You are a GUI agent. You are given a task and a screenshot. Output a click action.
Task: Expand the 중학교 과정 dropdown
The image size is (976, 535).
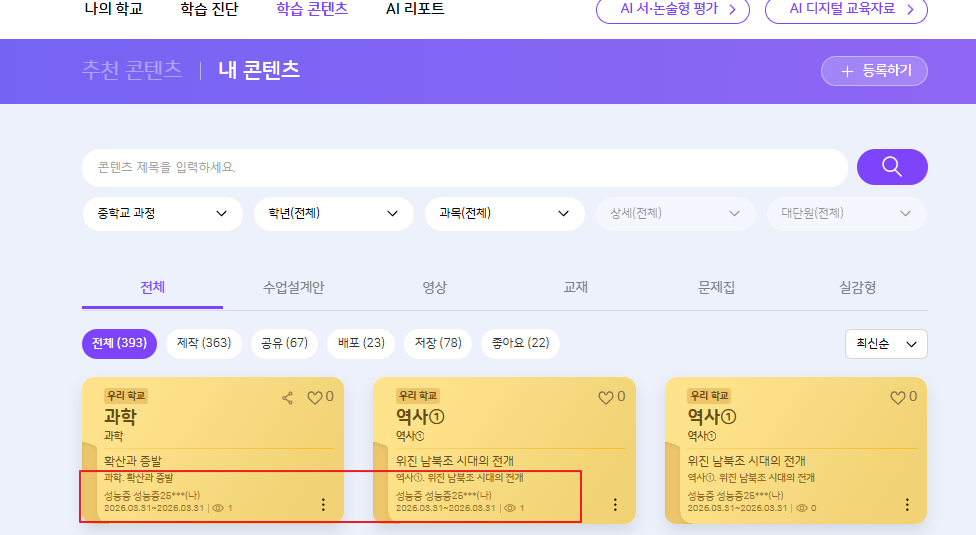tap(162, 214)
